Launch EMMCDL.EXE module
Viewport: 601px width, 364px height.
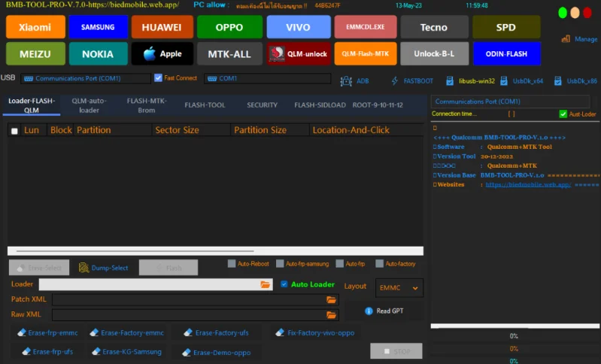(x=366, y=27)
